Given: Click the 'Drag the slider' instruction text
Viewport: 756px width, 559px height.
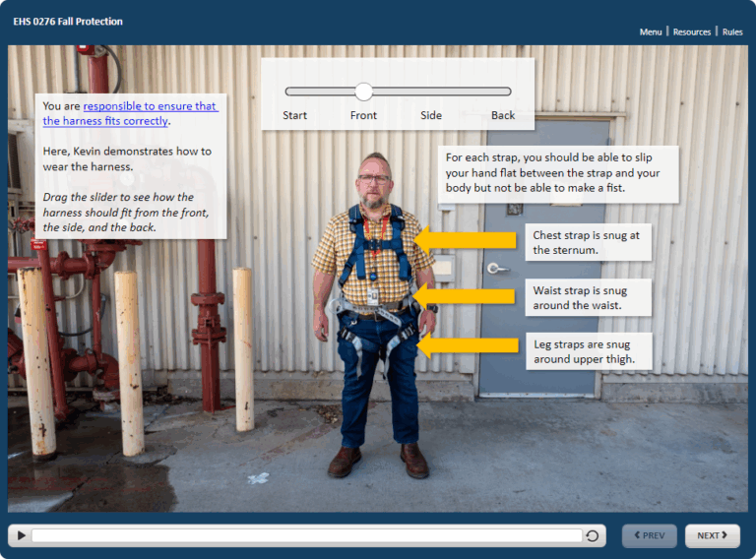Looking at the screenshot, I should point(125,212).
